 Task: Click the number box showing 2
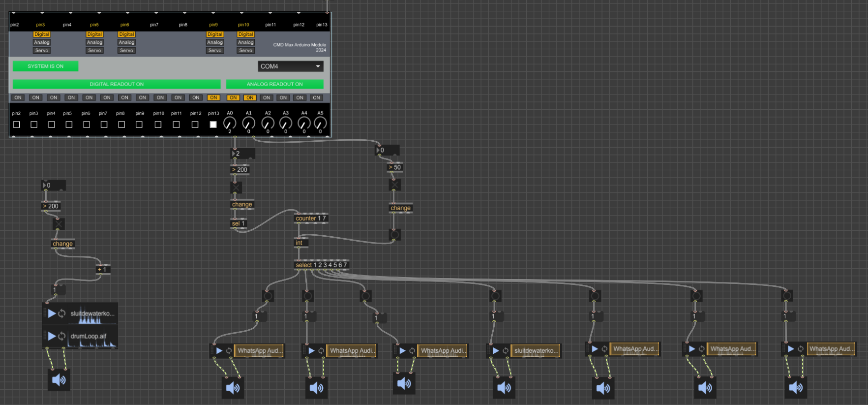pyautogui.click(x=243, y=154)
